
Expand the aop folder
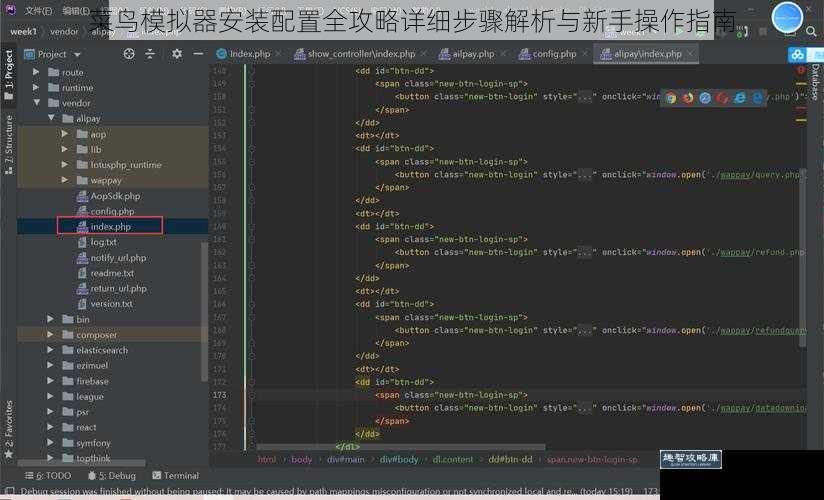click(65, 134)
